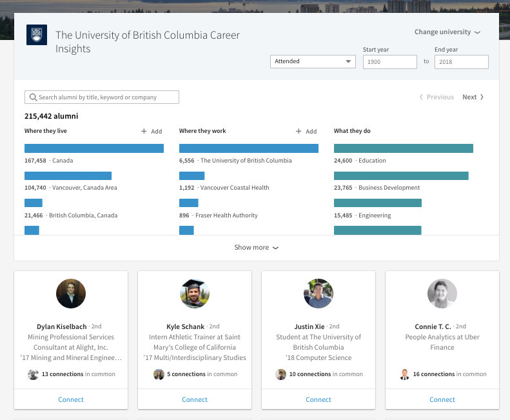The image size is (510, 420).
Task: Open the Change university dropdown
Action: point(447,32)
